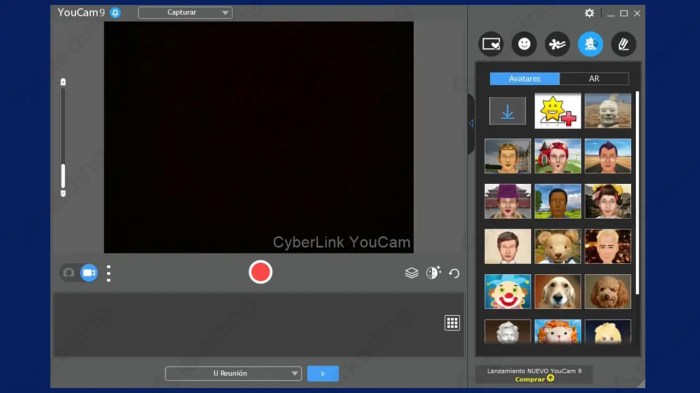Viewport: 700px width, 393px height.
Task: Open the Capturar mode dropdown
Action: click(x=185, y=13)
